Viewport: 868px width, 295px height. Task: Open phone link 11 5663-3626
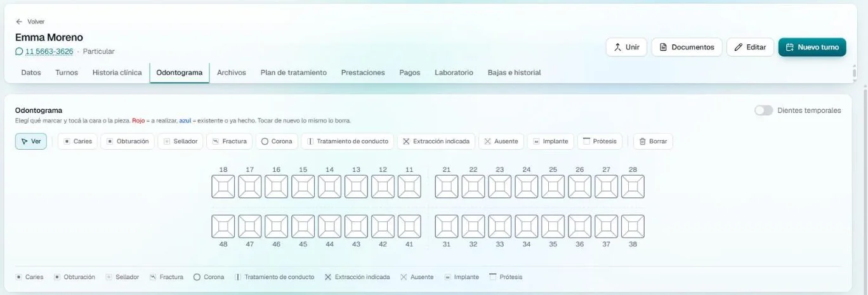point(44,51)
